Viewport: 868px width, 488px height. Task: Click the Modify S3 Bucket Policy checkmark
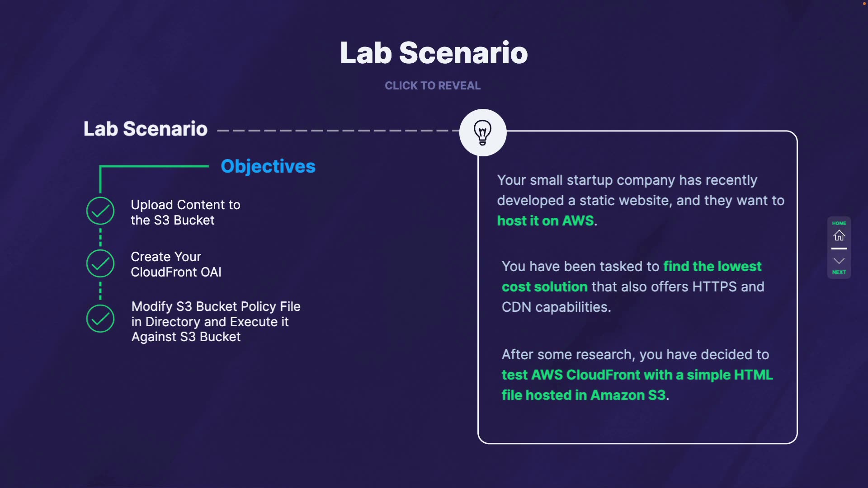pos(100,319)
